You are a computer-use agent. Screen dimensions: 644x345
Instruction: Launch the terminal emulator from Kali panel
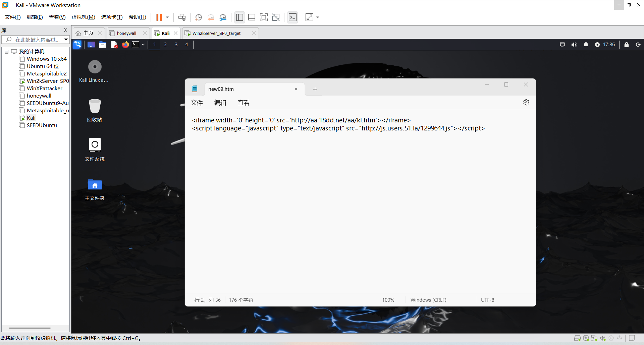click(136, 45)
